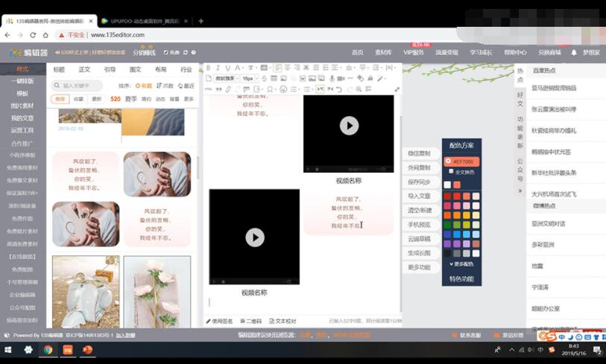Toggle bold formatting in editor toolbar
This screenshot has width=606, height=364.
pyautogui.click(x=208, y=68)
